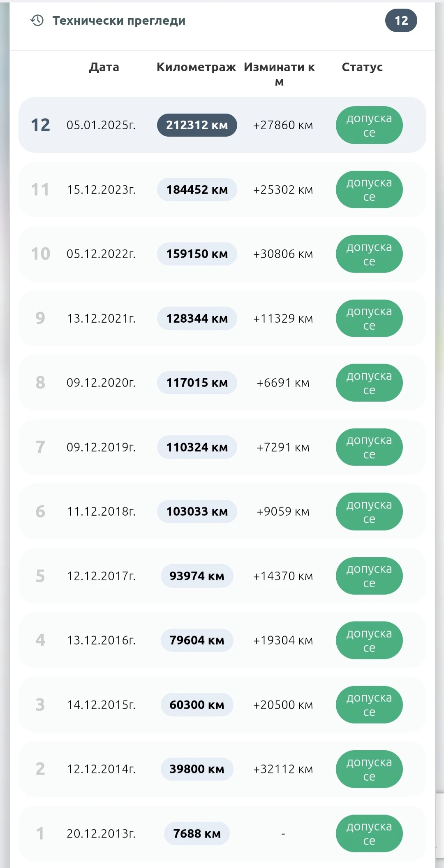The height and width of the screenshot is (868, 444).
Task: Click the 79604 км mileage pill
Action: click(x=197, y=640)
